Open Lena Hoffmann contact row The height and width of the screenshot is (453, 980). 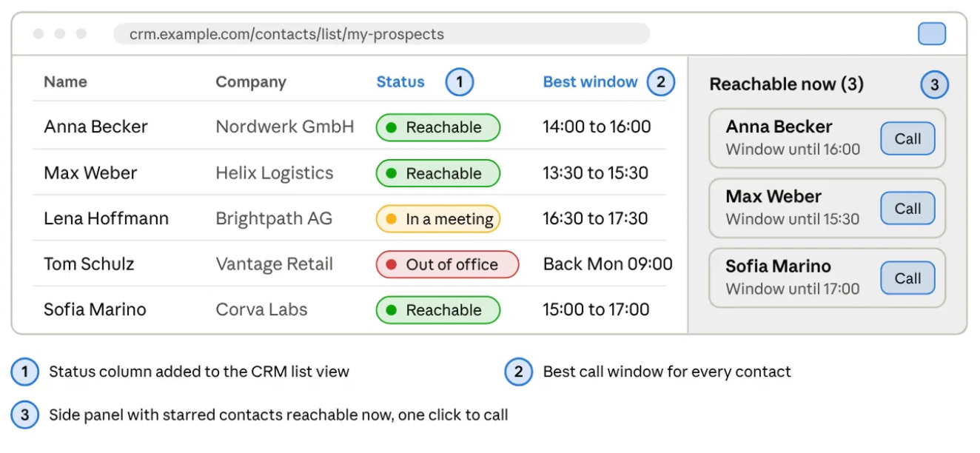(x=349, y=218)
